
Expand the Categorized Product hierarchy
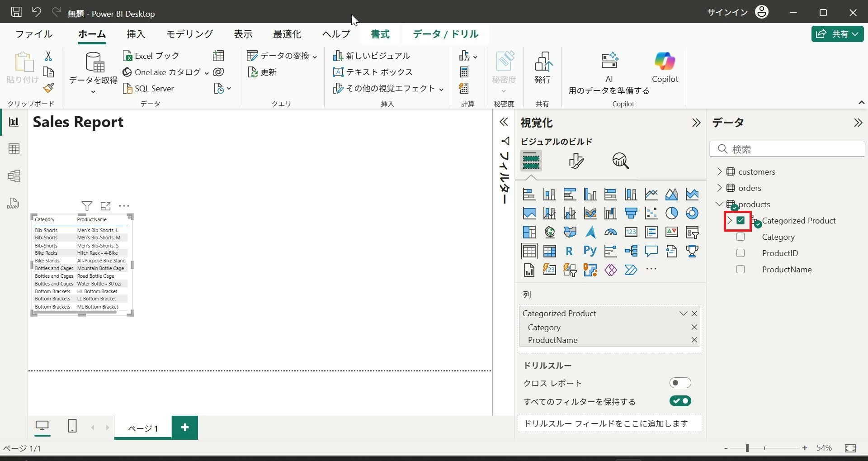[x=729, y=221]
